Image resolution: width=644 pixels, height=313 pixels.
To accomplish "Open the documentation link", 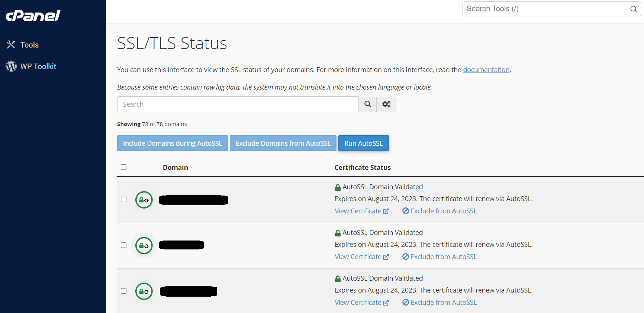I will coord(486,70).
